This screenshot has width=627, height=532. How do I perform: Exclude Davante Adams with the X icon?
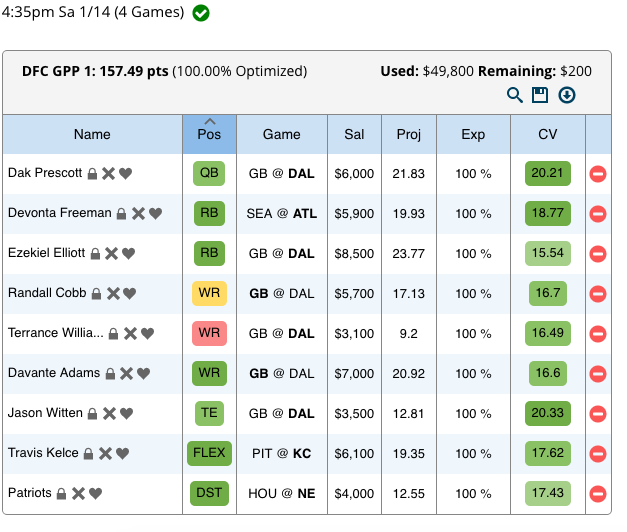127,374
